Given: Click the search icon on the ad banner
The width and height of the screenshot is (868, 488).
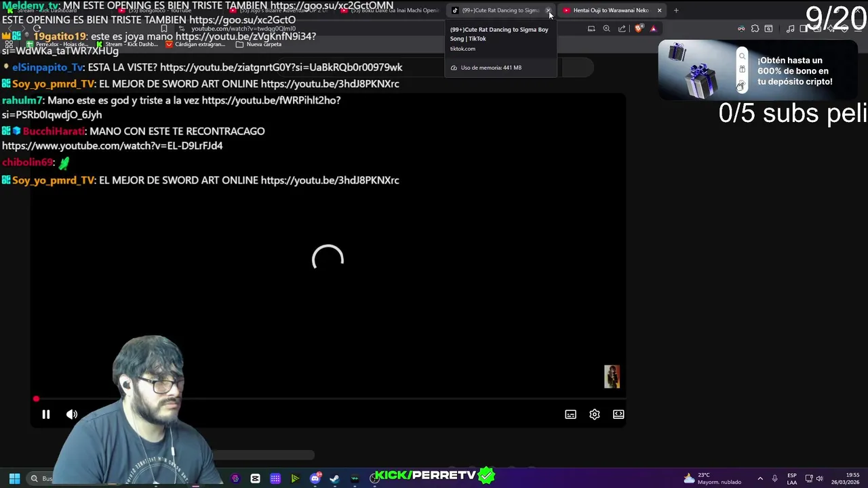Looking at the screenshot, I should [x=742, y=57].
